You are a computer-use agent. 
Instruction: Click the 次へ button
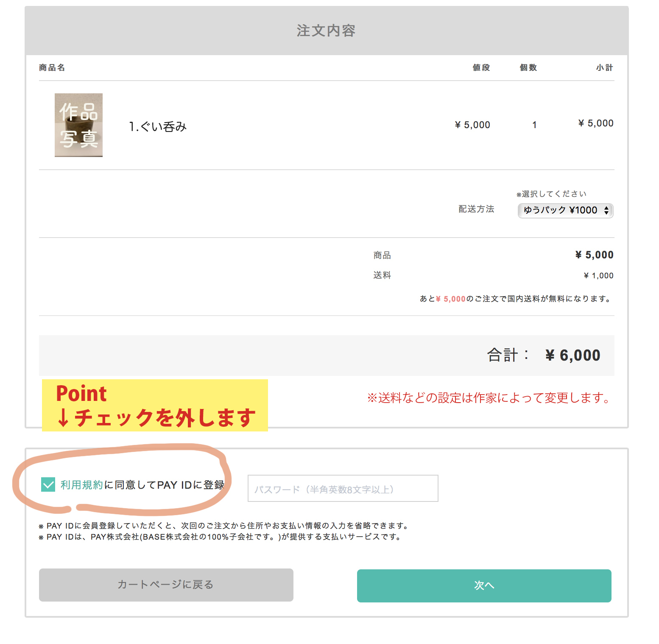coord(484,585)
